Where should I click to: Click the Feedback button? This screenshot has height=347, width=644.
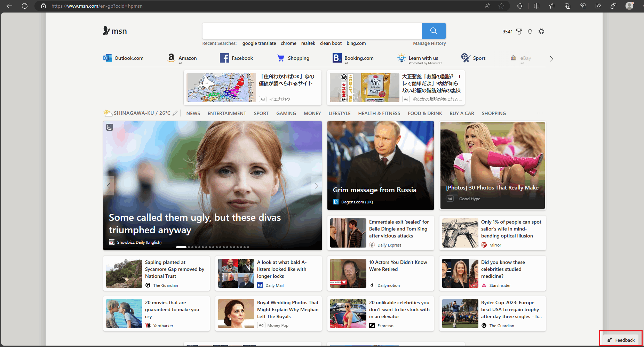coord(620,340)
